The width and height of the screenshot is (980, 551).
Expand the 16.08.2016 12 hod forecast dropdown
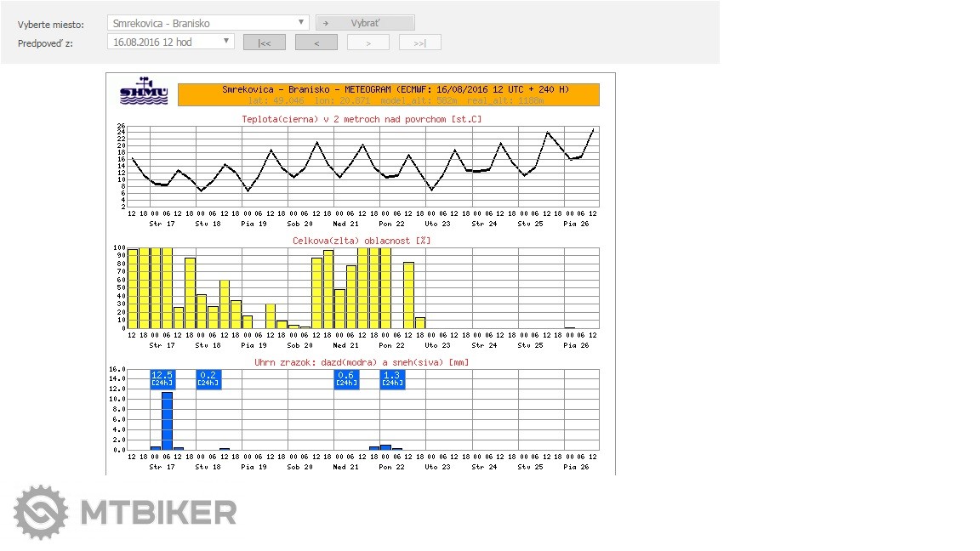point(171,42)
